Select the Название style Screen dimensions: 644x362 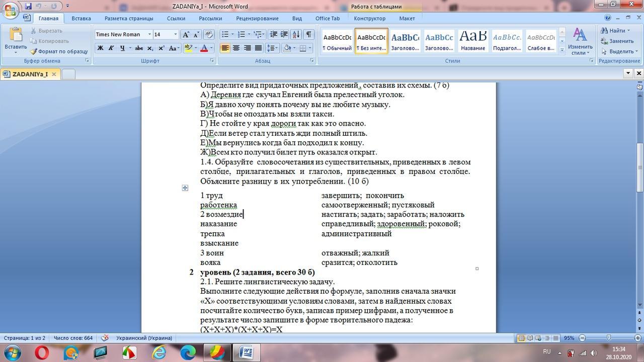(x=473, y=41)
